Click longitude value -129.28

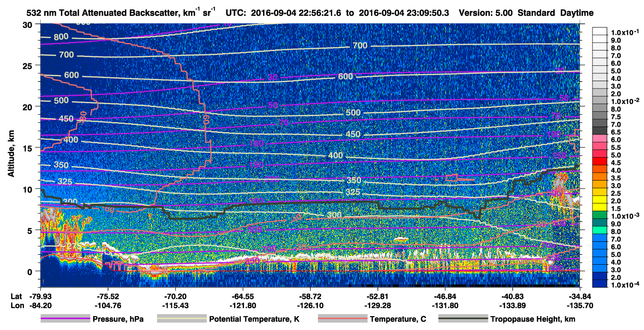point(378,305)
